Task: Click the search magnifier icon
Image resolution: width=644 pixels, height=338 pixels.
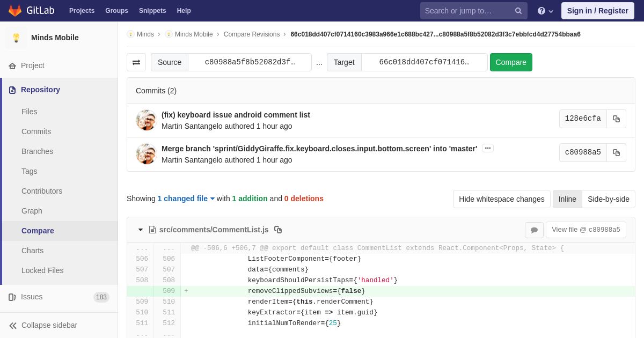Action: 518,11
